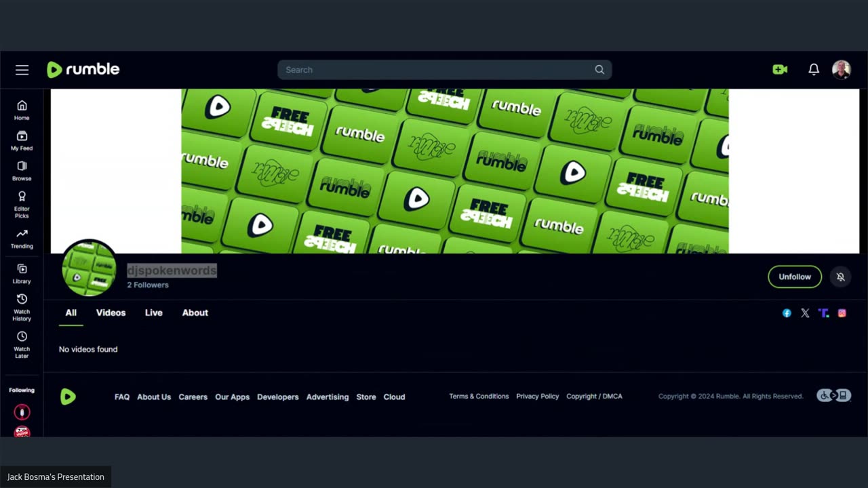Click the djspokenwords channel avatar

pyautogui.click(x=89, y=268)
